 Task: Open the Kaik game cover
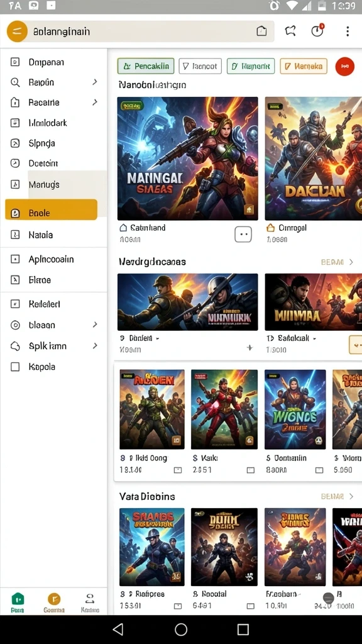click(x=224, y=409)
